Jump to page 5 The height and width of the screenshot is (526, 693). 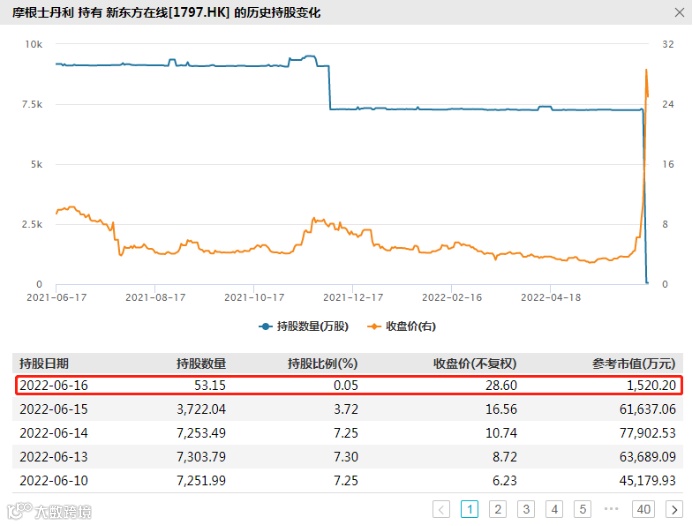pyautogui.click(x=583, y=509)
